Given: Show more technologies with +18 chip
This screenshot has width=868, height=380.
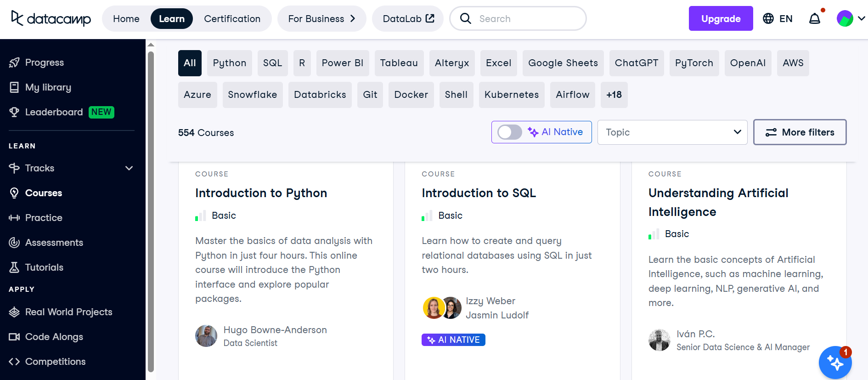Looking at the screenshot, I should tap(614, 95).
